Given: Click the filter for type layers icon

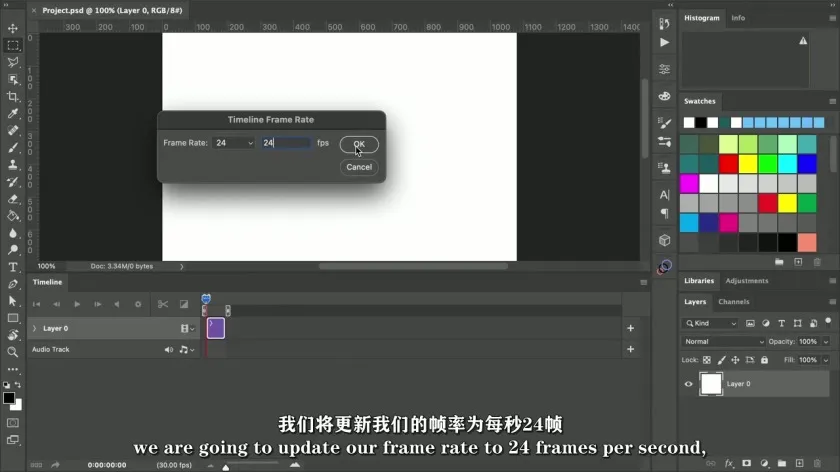Looking at the screenshot, I should (781, 324).
